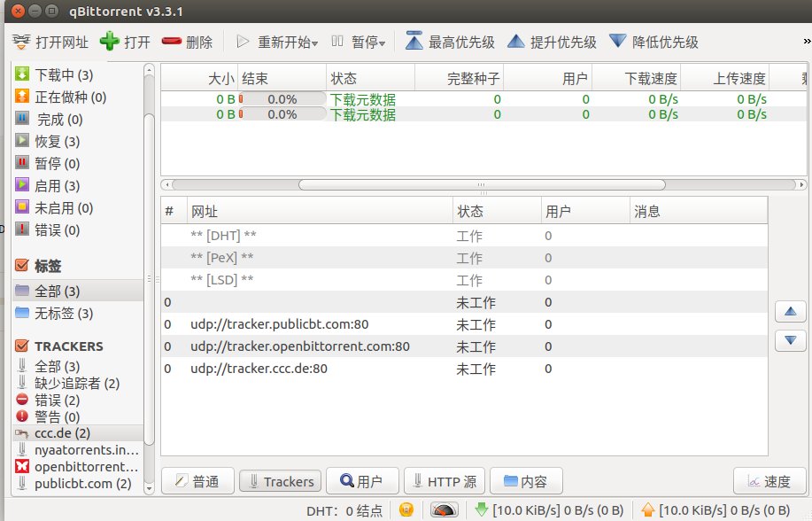Screen dimensions: 812x521
Task: Sort torrents by the 下载速度 column
Action: 636,78
